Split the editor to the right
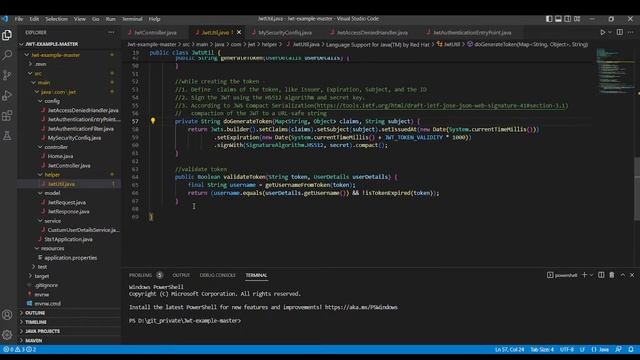The image size is (640, 360). point(620,32)
